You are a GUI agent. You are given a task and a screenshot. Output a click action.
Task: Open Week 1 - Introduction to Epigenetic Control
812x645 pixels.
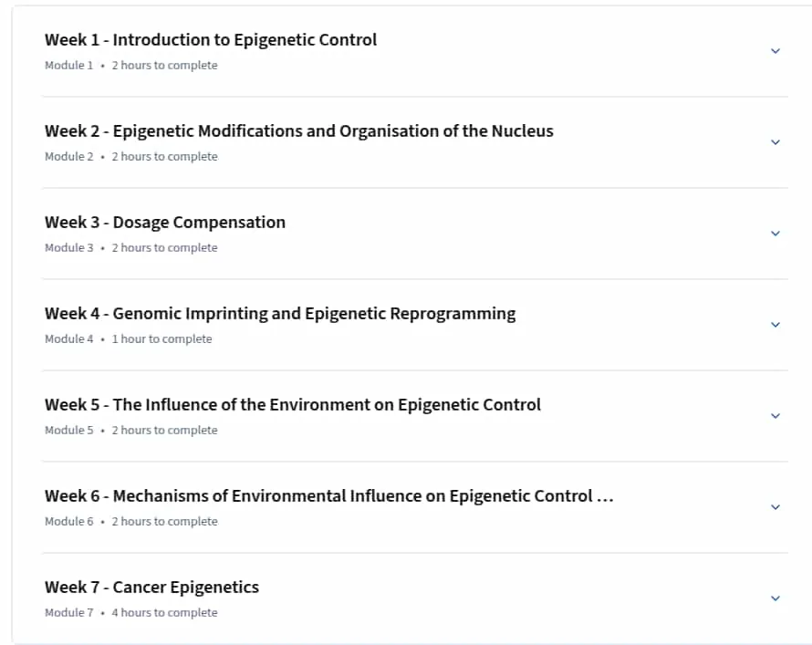click(x=211, y=40)
